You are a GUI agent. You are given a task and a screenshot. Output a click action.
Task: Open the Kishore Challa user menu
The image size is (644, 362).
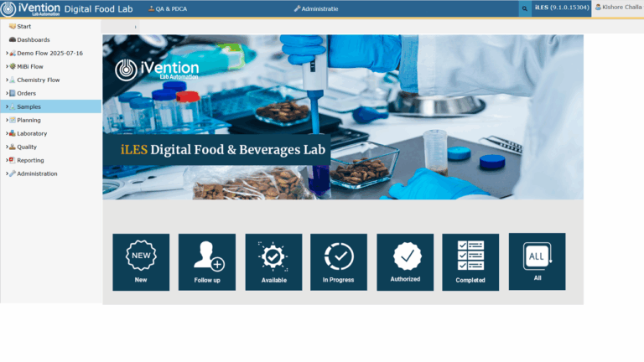(618, 7)
